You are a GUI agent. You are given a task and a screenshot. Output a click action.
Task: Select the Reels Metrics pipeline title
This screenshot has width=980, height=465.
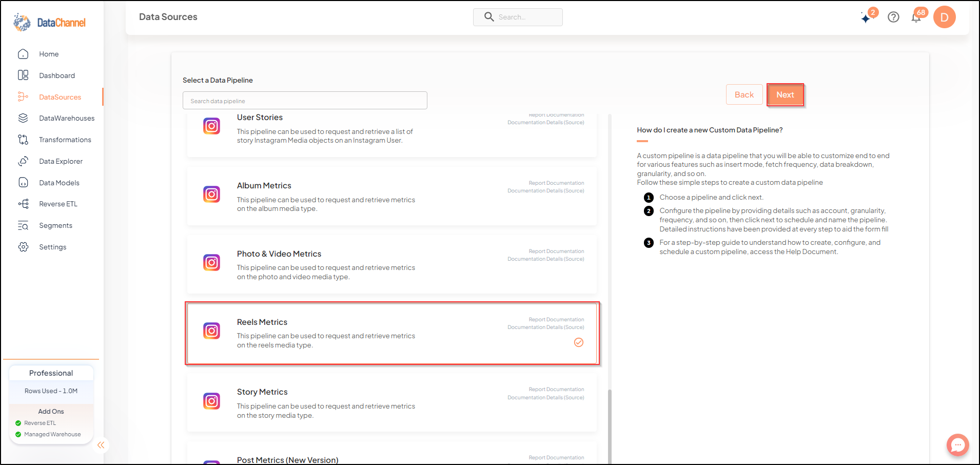pos(262,322)
